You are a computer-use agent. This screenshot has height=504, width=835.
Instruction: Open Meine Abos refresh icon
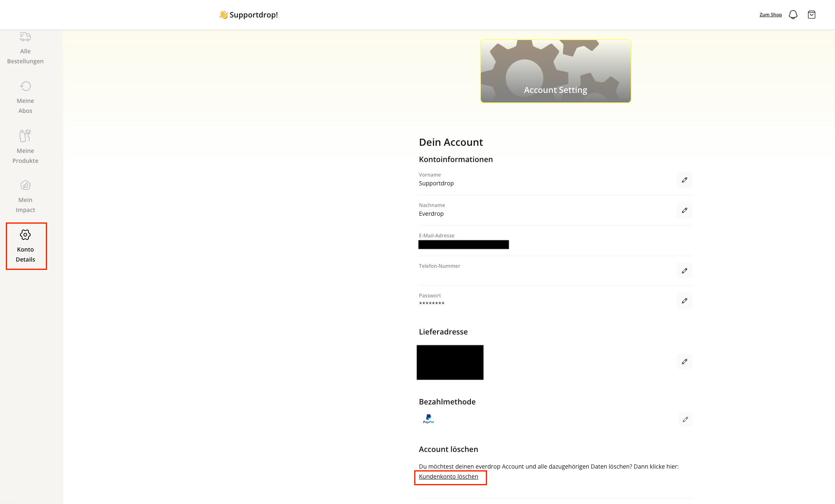25,86
